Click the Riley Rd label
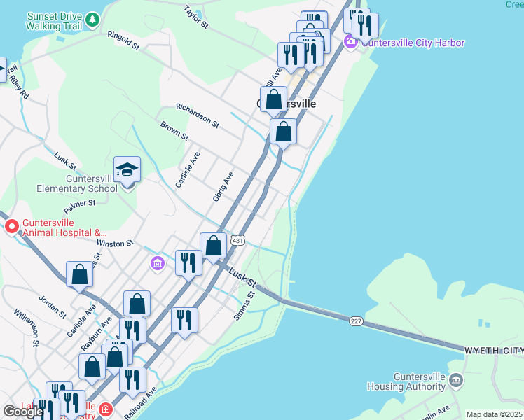524x420 pixels. tap(19, 87)
